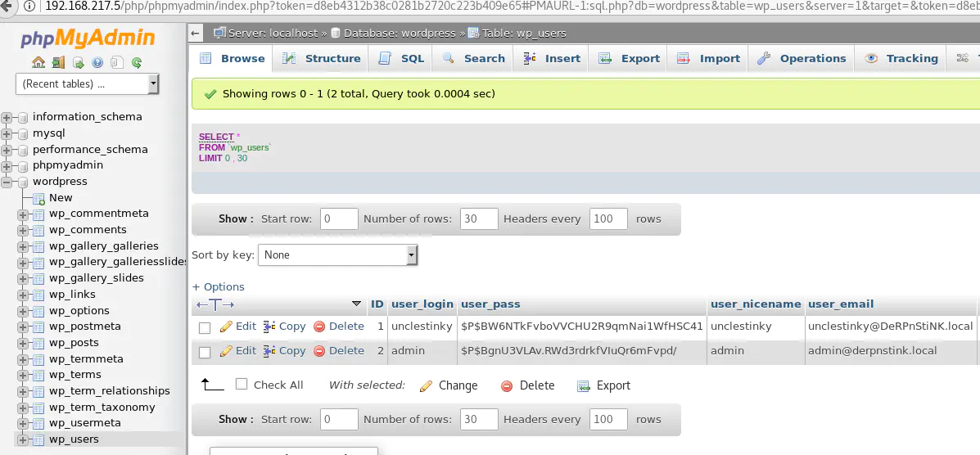Click unclestinky password hash cell
This screenshot has height=455, width=980.
click(x=582, y=327)
